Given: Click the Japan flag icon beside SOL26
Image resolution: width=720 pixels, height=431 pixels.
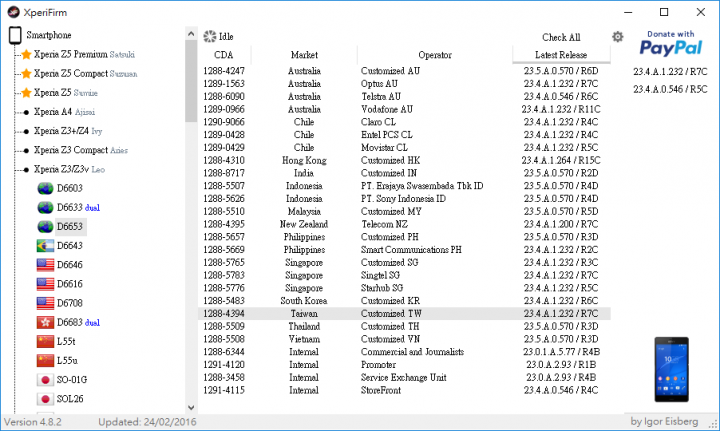Looking at the screenshot, I should click(45, 399).
